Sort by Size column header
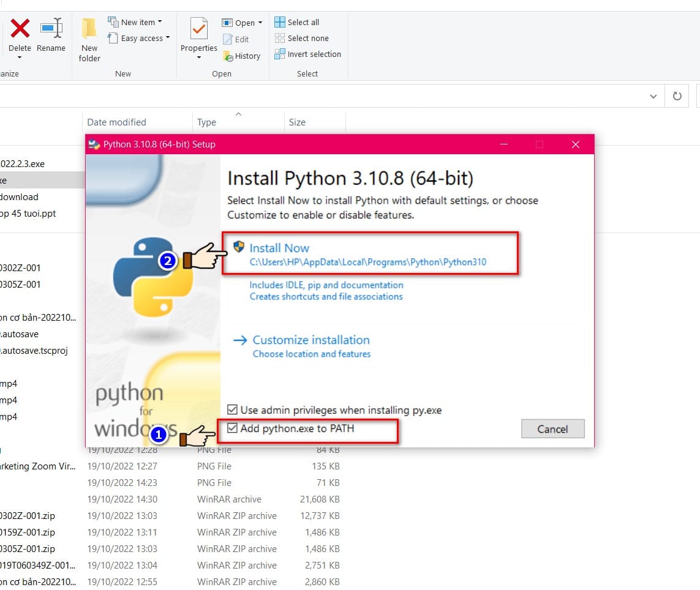700x590 pixels. (297, 122)
